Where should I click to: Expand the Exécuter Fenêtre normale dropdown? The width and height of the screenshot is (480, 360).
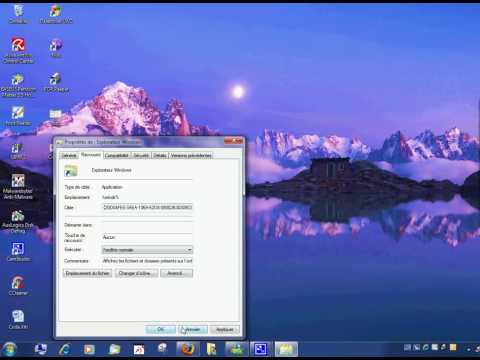(x=147, y=250)
